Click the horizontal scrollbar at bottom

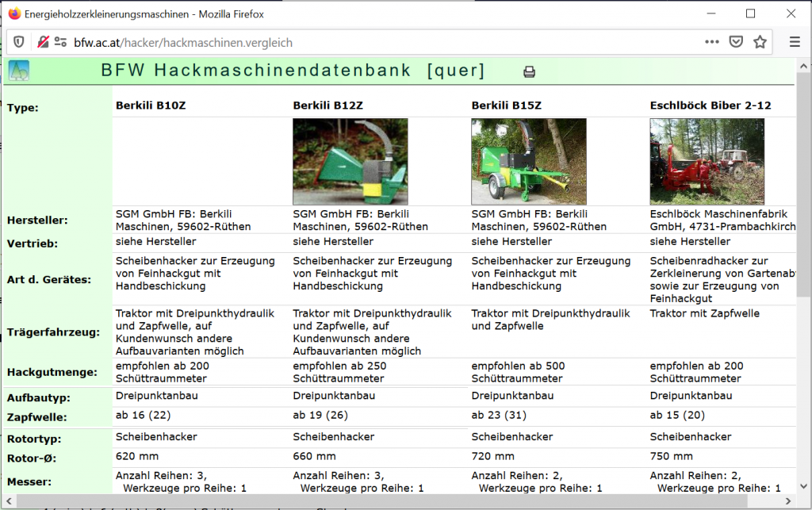pyautogui.click(x=381, y=502)
